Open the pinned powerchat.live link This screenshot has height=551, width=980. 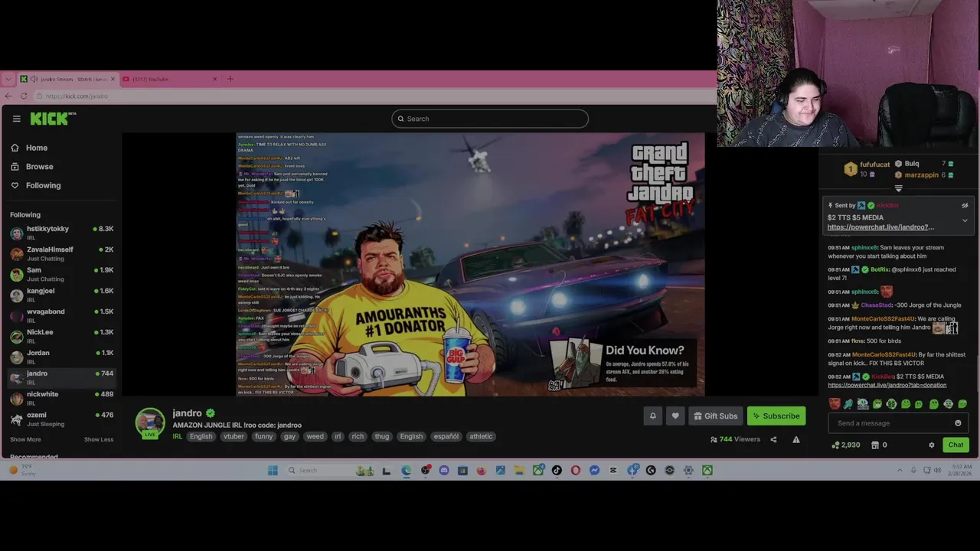880,227
